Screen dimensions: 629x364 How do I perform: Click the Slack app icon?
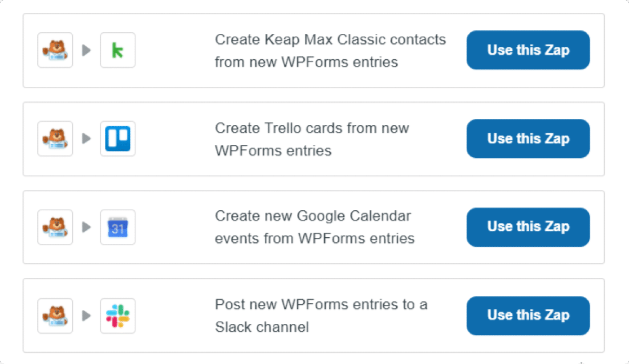118,316
